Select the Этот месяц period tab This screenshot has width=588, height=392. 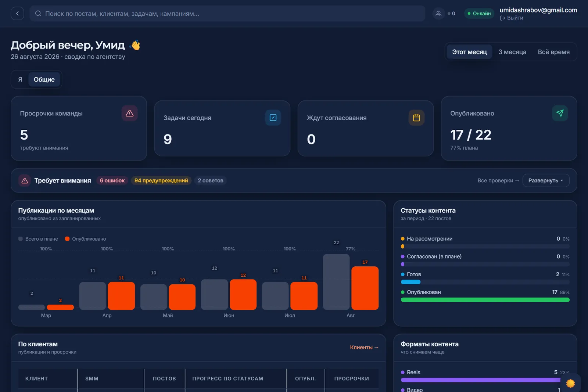click(x=469, y=52)
